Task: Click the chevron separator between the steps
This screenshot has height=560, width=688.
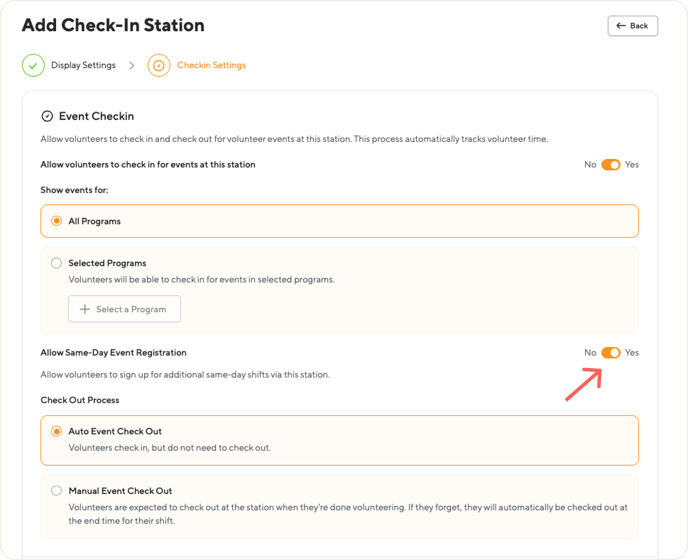Action: point(131,66)
